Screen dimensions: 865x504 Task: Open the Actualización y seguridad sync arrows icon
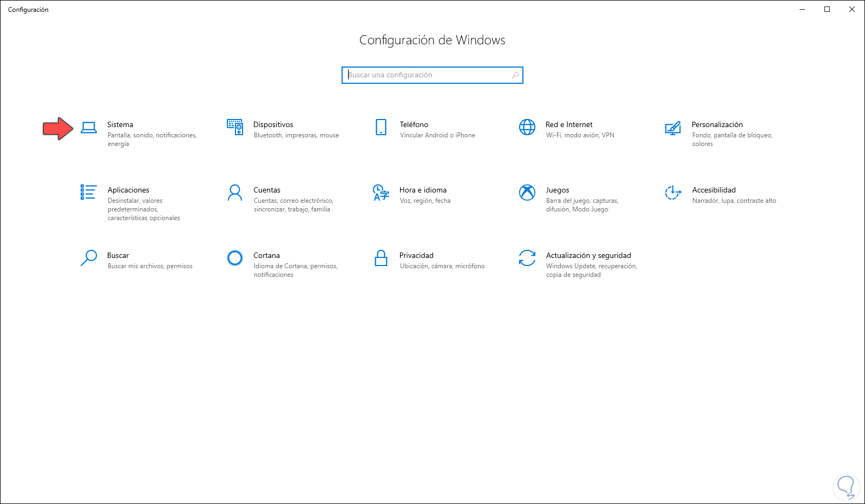(527, 258)
